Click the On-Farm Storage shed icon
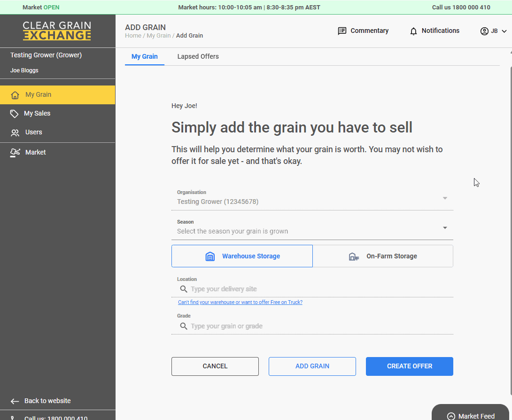This screenshot has height=420, width=512. point(354,257)
